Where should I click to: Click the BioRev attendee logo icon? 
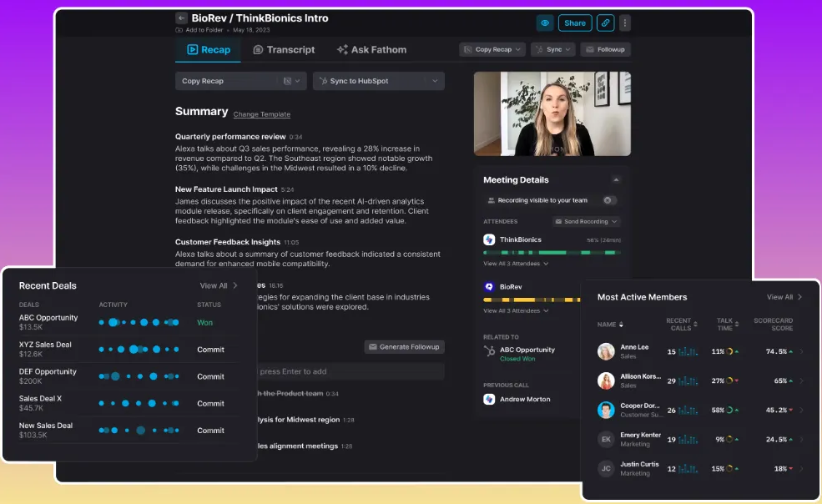(489, 287)
